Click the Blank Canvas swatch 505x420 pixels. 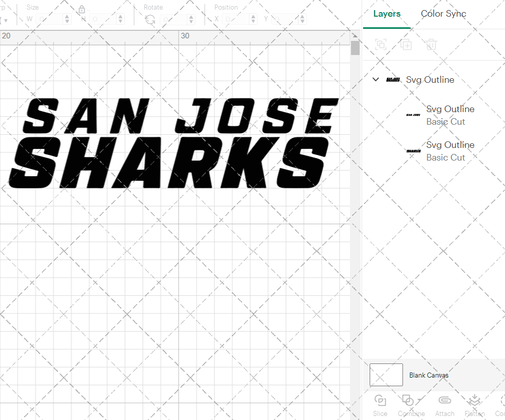coord(386,375)
